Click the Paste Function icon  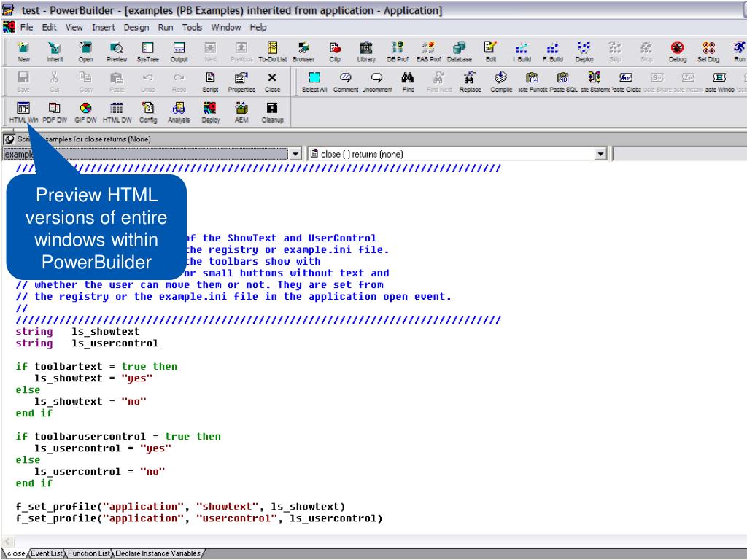pos(533,82)
